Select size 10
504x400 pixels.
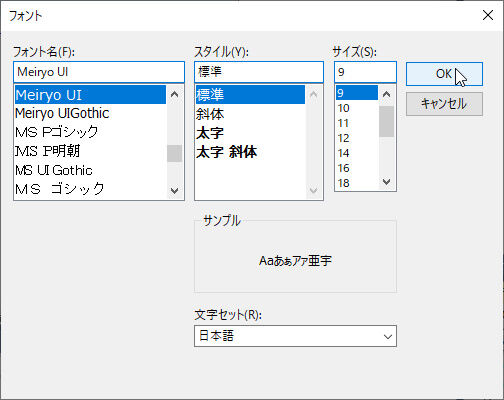(357, 108)
